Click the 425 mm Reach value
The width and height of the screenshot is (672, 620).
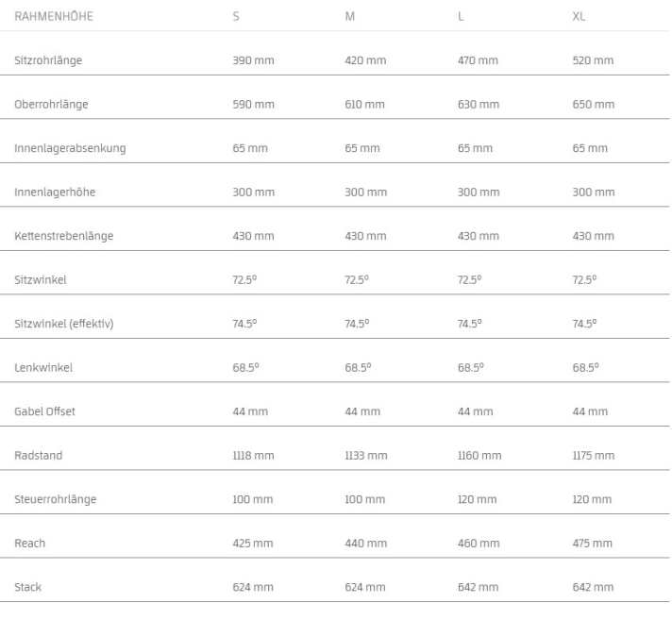pyautogui.click(x=253, y=544)
